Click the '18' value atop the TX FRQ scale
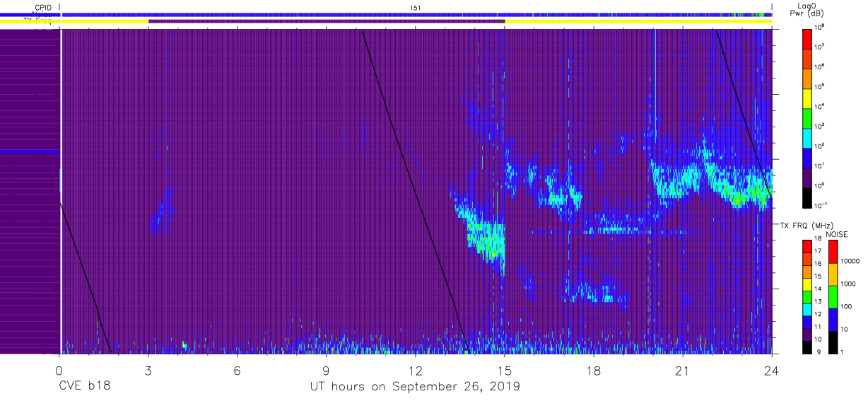 click(x=819, y=239)
